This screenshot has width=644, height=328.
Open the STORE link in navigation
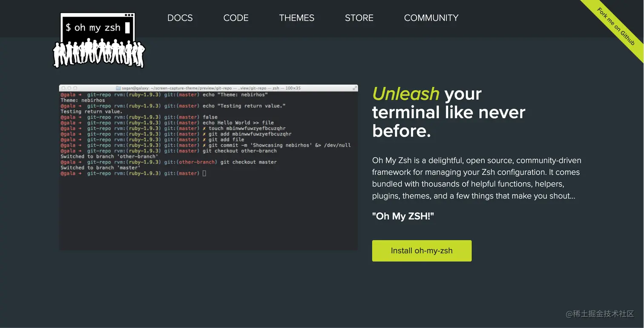click(x=359, y=18)
